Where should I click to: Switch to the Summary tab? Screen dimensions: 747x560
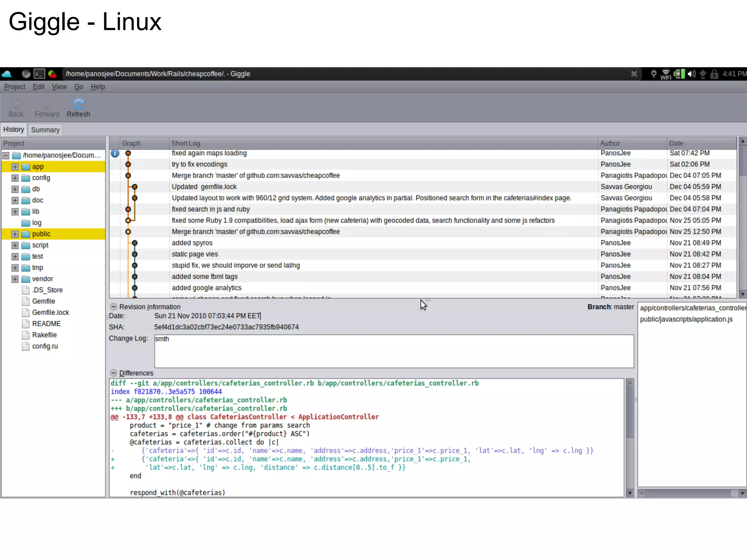(45, 130)
